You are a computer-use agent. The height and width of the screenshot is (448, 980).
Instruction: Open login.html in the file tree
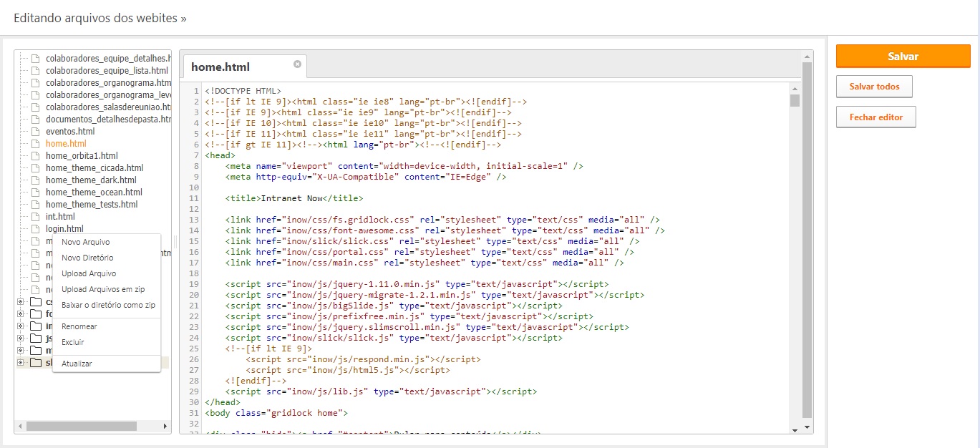(x=64, y=229)
